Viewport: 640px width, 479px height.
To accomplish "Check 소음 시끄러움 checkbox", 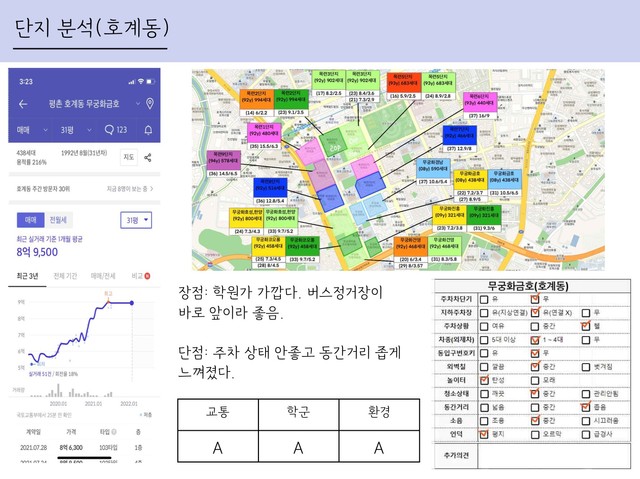I will [x=586, y=421].
